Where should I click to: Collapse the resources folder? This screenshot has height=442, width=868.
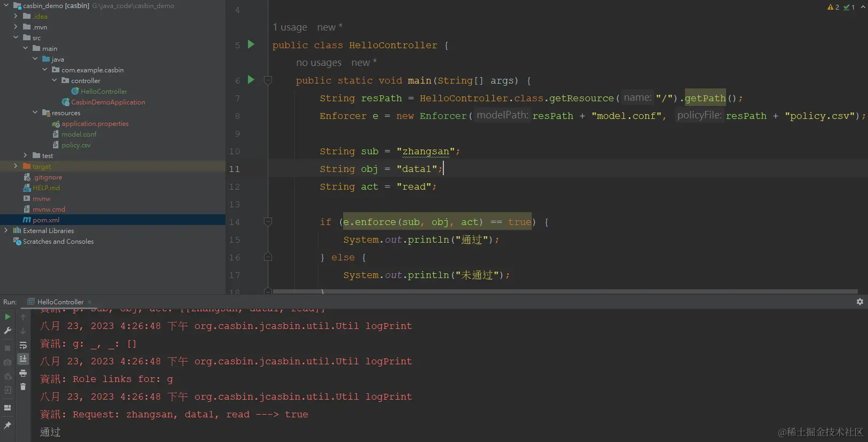tap(35, 113)
